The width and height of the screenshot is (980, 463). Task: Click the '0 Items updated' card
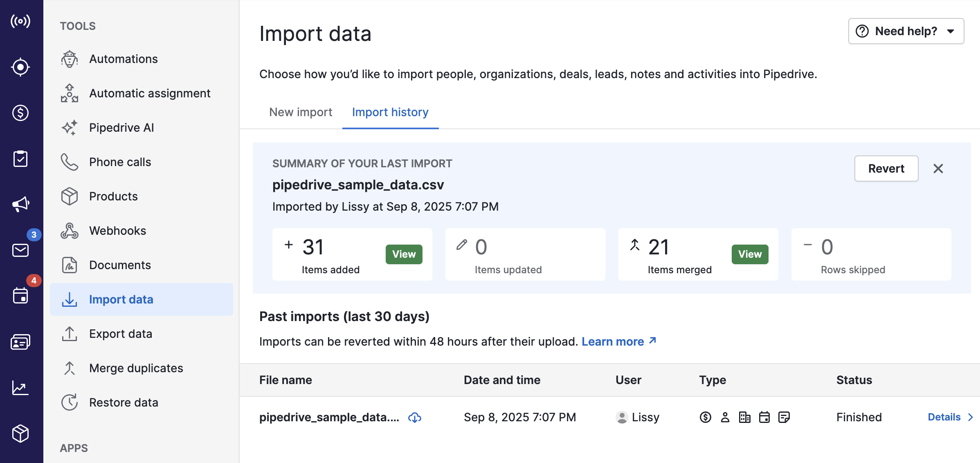click(x=525, y=254)
